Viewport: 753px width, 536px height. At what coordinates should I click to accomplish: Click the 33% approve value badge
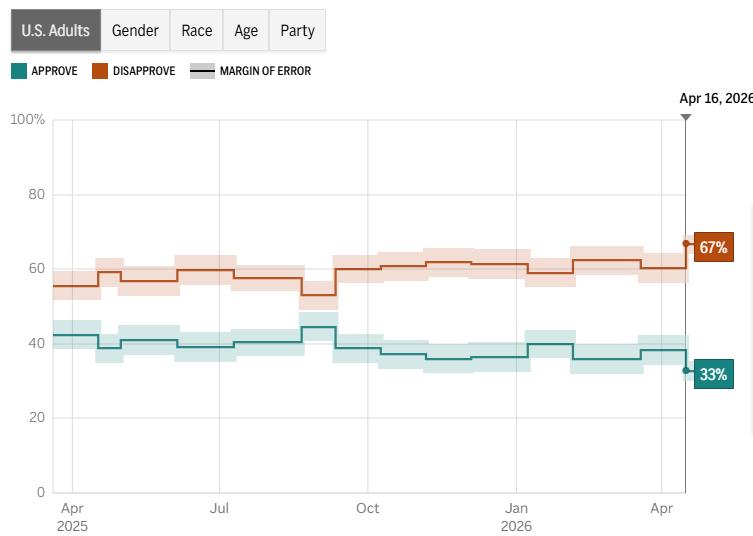pos(712,375)
